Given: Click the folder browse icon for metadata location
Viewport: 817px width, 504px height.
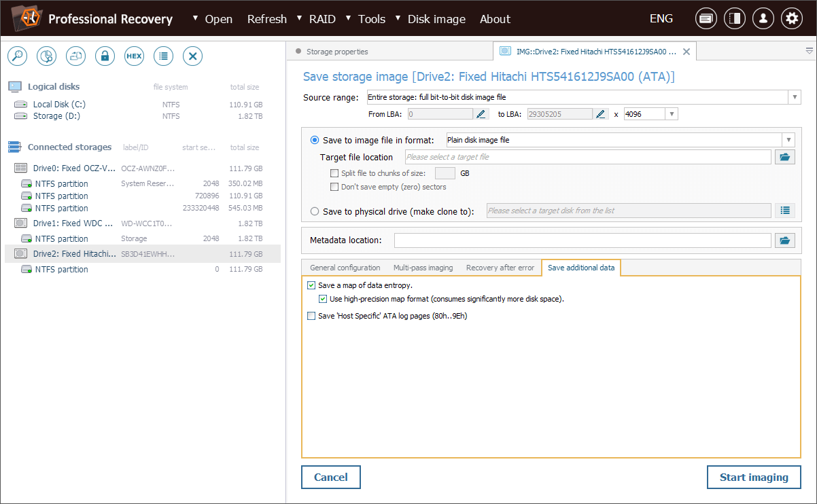Looking at the screenshot, I should tap(785, 240).
